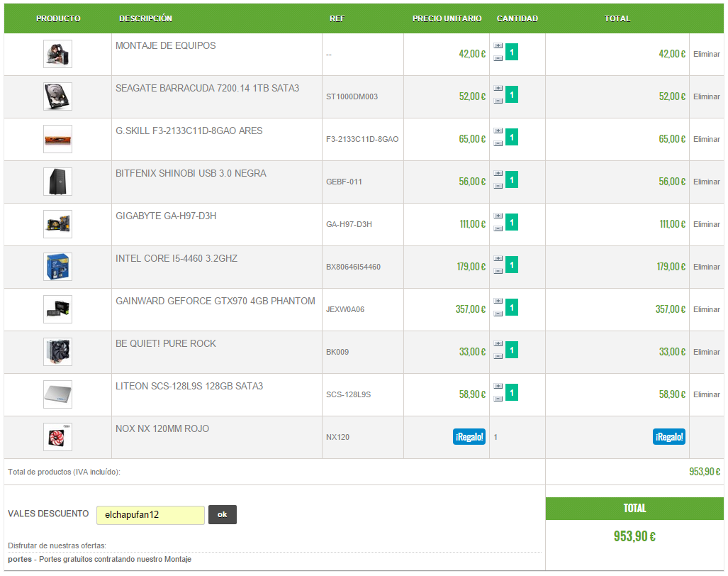Click the PRECIO UNITARIO column header
Image resolution: width=728 pixels, height=576 pixels.
(447, 18)
